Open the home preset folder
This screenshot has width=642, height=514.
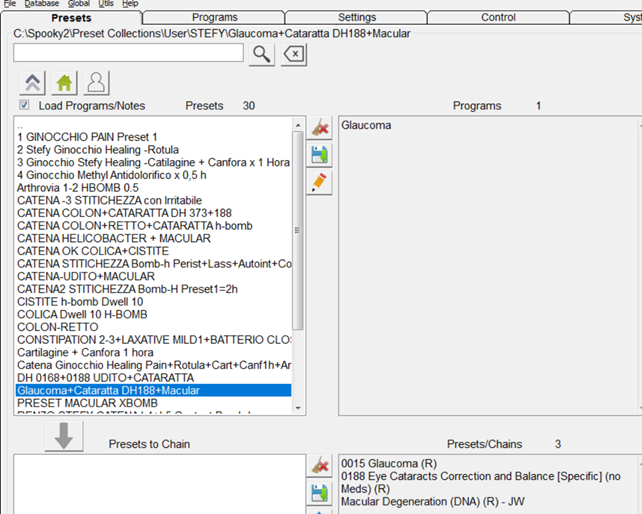click(63, 83)
